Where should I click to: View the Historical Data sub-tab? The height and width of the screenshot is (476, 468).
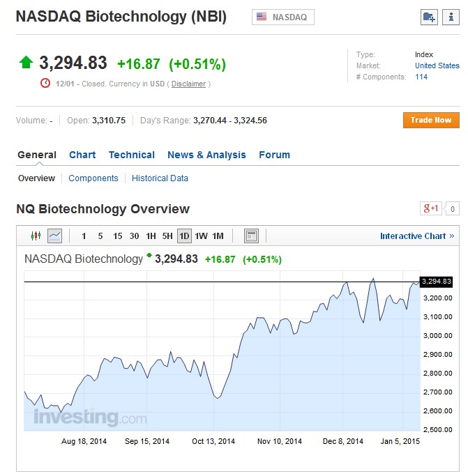160,178
